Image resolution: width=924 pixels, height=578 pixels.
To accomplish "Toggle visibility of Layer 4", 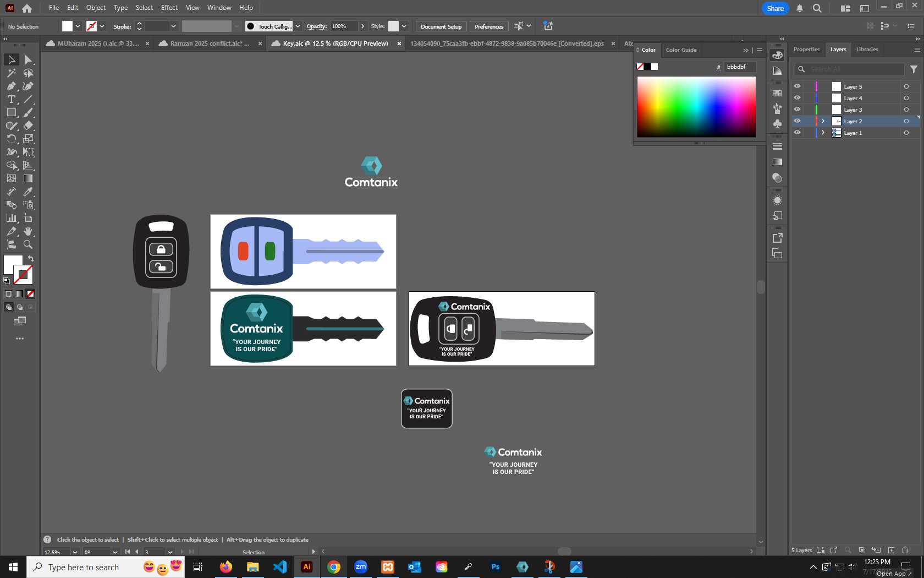I will (x=797, y=98).
